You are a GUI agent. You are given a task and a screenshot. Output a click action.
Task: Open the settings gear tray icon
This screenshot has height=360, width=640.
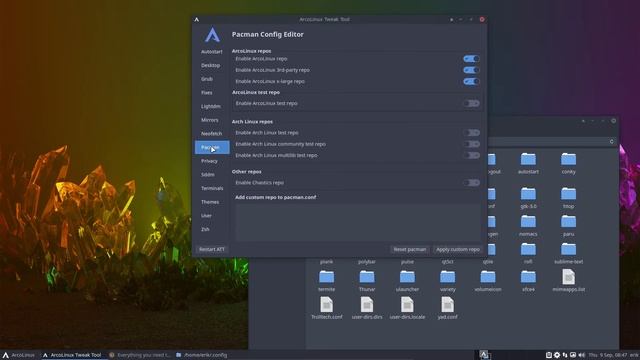click(557, 355)
